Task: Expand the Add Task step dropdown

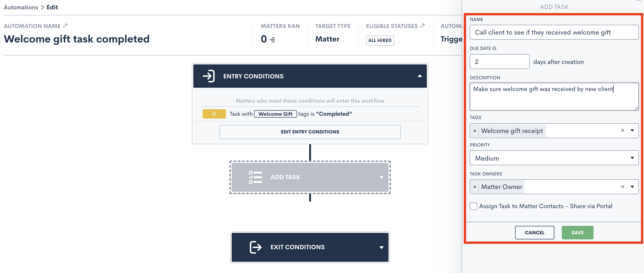Action: coord(381,178)
